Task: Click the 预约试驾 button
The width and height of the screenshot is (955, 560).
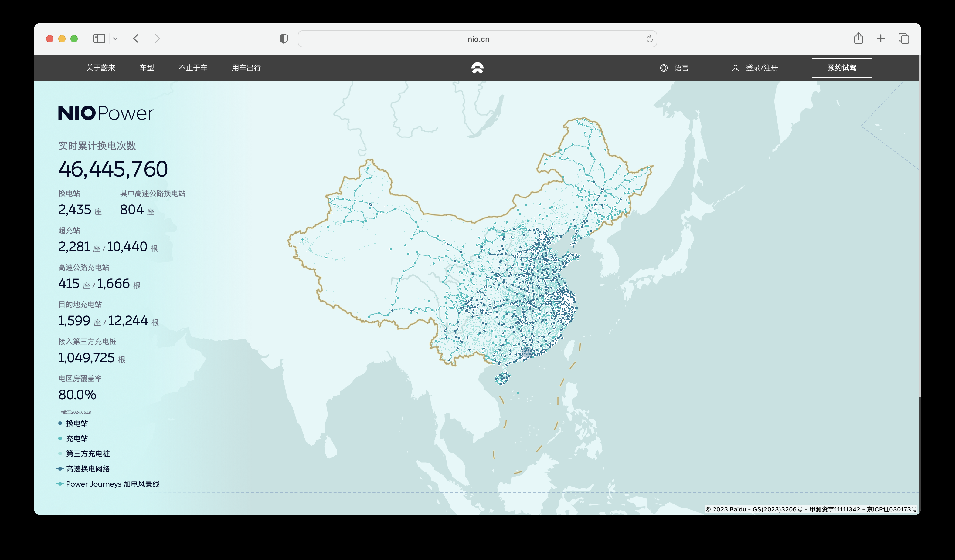Action: 842,68
